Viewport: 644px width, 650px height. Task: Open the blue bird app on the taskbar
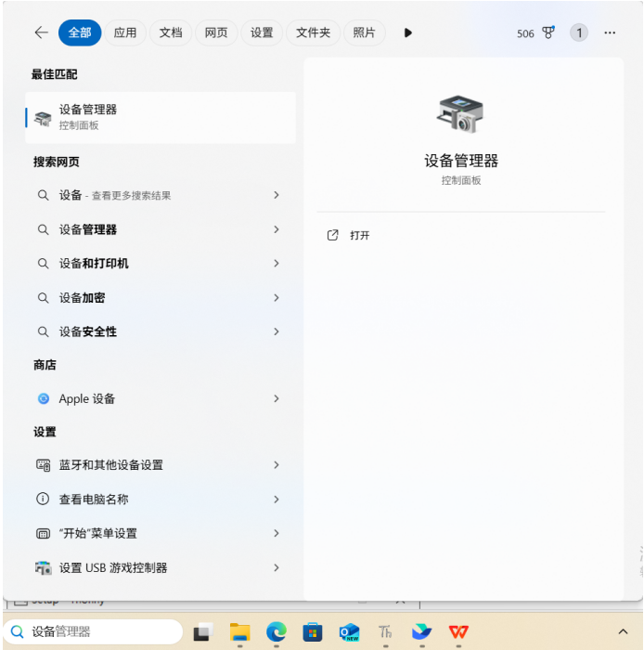click(422, 632)
